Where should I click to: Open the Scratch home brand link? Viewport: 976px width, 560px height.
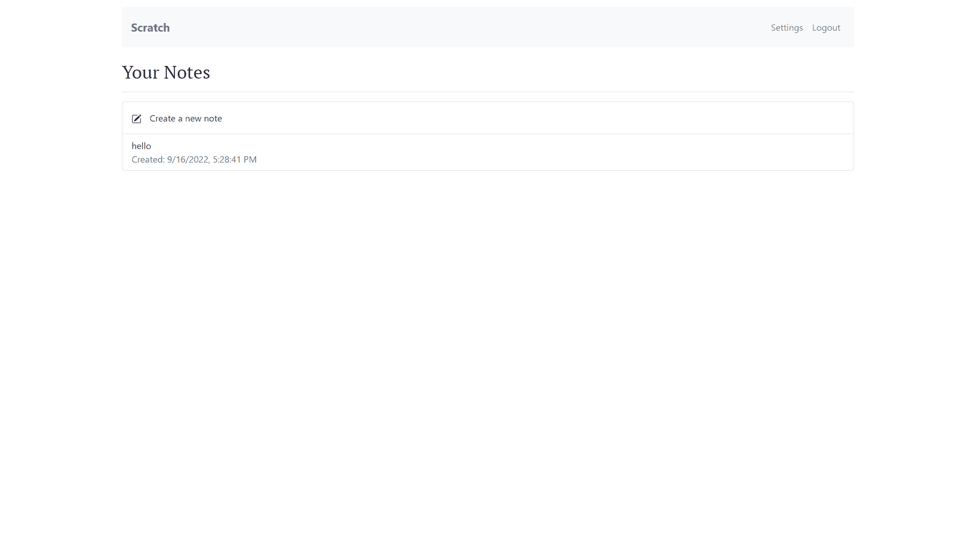[150, 28]
